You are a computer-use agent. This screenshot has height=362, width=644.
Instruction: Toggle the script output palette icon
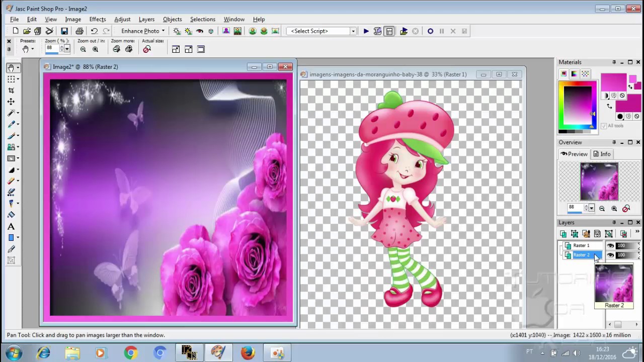coord(389,31)
